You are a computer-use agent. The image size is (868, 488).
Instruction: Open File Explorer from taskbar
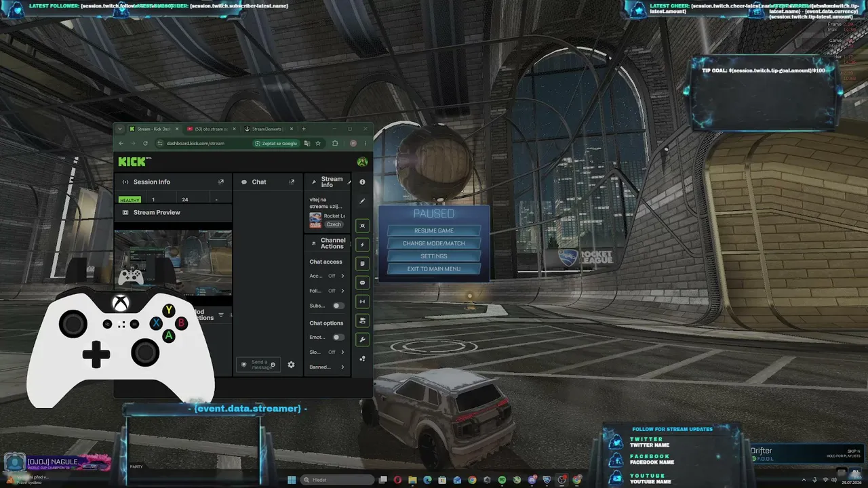click(412, 480)
